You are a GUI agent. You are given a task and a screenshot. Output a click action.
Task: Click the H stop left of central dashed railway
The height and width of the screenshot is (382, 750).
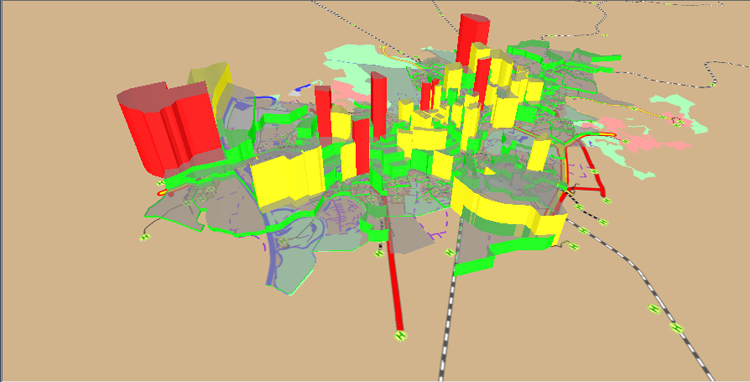pos(449,252)
